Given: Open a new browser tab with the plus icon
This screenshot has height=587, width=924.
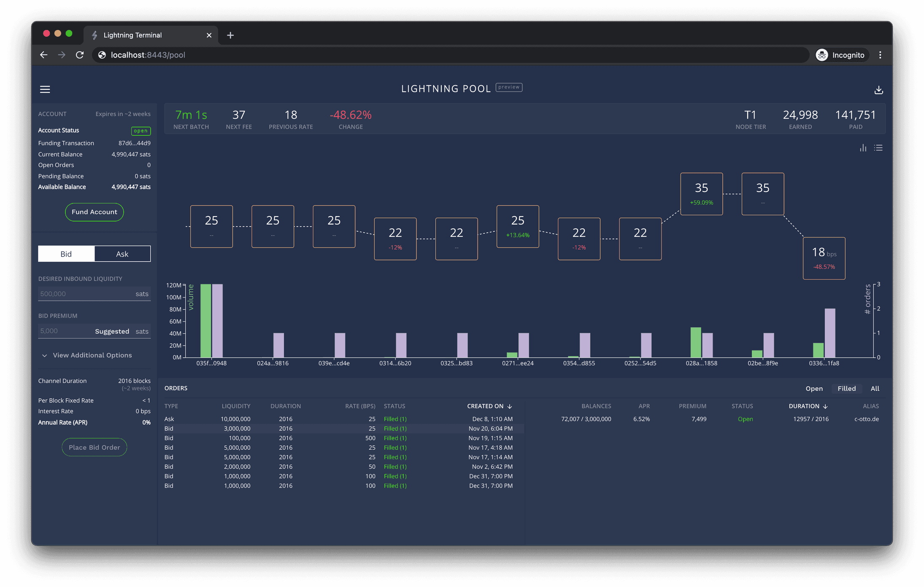Looking at the screenshot, I should tap(230, 35).
